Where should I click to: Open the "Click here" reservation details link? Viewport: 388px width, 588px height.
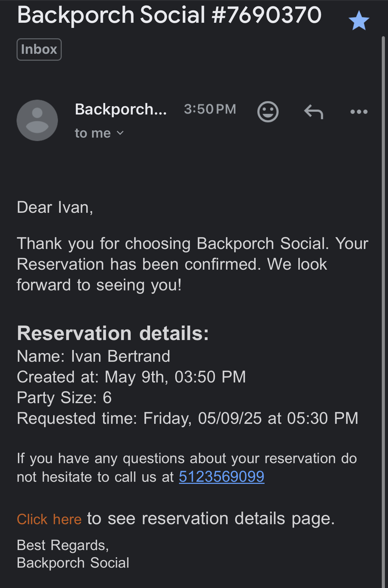[49, 519]
